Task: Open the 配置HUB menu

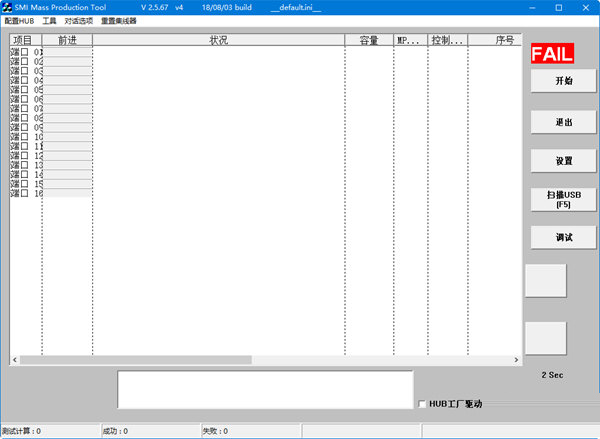Action: pyautogui.click(x=18, y=21)
